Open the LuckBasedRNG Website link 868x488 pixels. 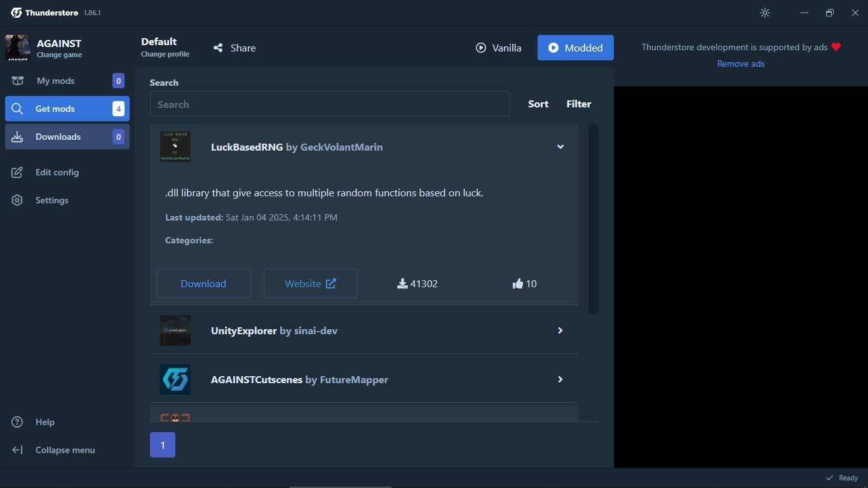311,283
